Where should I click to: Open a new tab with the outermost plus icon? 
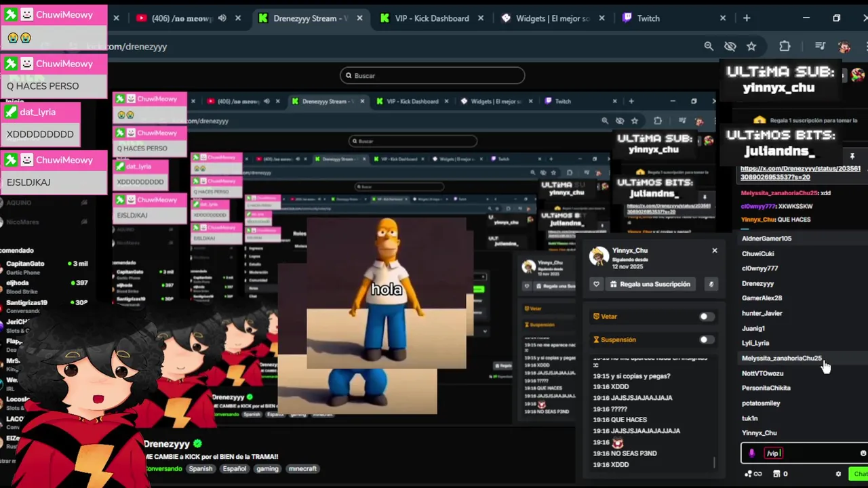click(747, 18)
